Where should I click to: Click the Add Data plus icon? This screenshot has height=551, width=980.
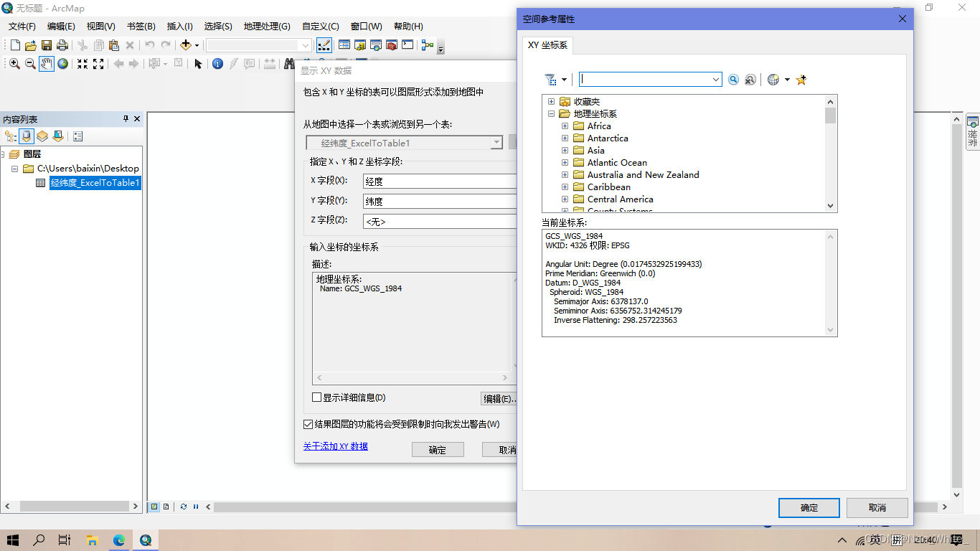[x=186, y=45]
